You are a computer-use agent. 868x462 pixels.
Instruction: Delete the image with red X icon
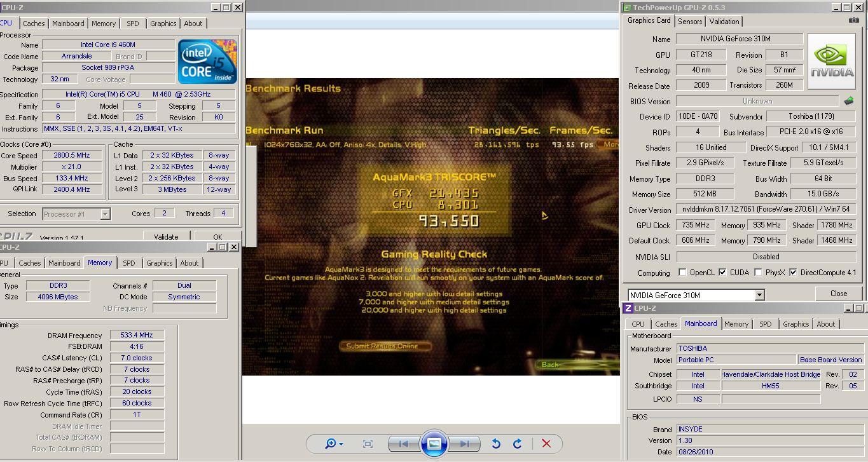click(546, 444)
